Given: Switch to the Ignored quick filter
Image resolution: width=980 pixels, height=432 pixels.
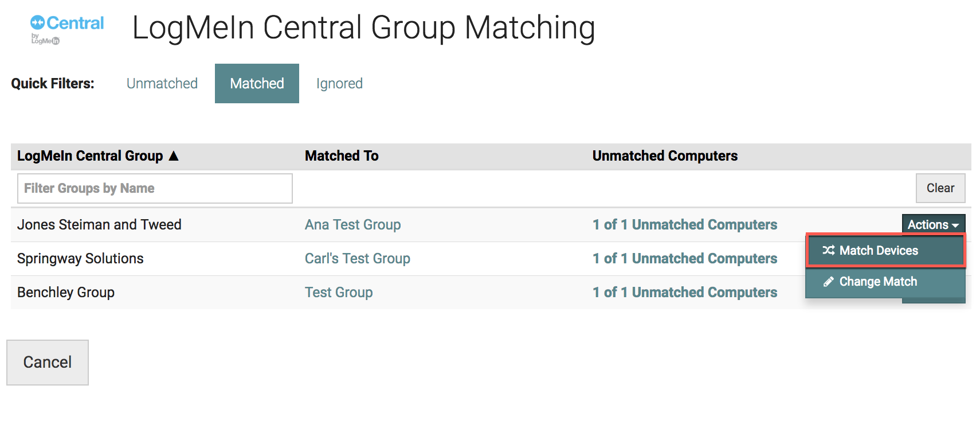Looking at the screenshot, I should [x=339, y=83].
